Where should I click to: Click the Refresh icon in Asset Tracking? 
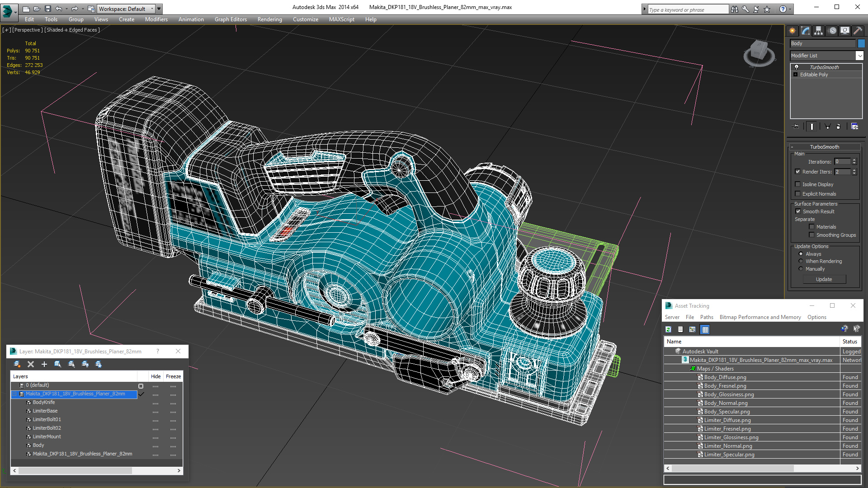[668, 329]
